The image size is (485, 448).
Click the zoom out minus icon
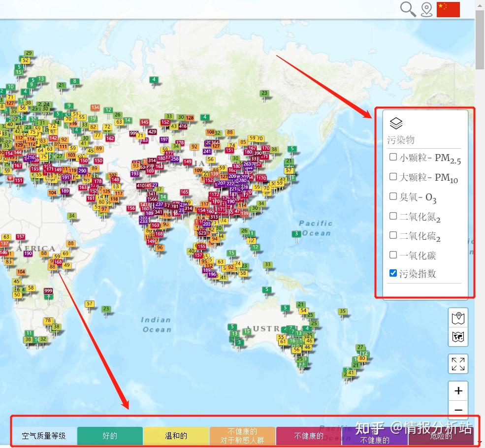click(458, 410)
